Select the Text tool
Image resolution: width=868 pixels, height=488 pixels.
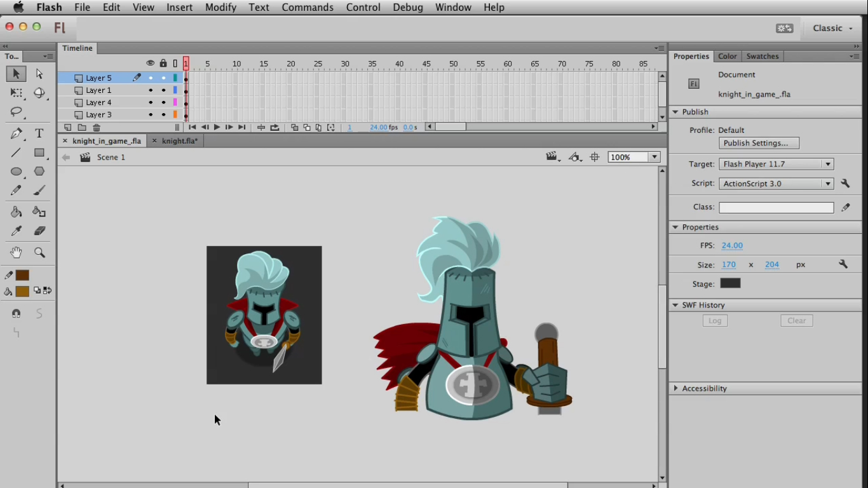39,133
